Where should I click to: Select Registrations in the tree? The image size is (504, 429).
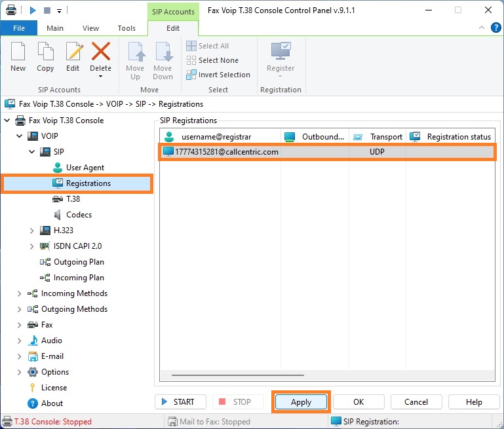click(x=77, y=183)
